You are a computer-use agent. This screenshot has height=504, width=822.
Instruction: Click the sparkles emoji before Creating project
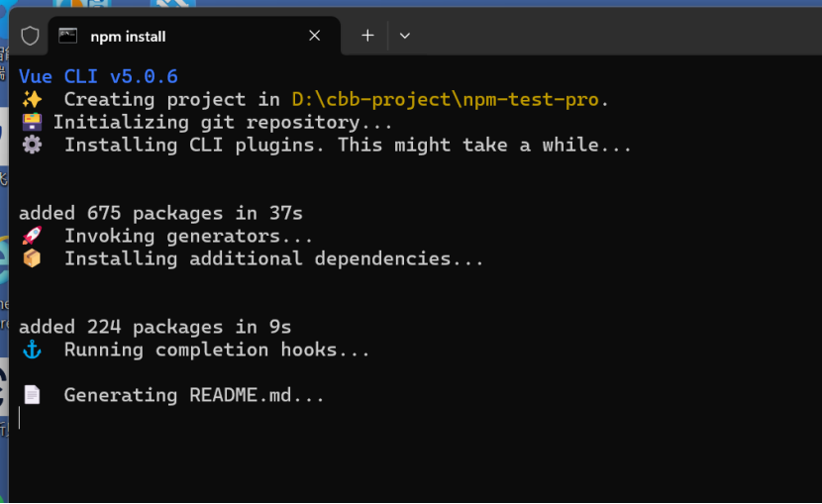click(32, 100)
